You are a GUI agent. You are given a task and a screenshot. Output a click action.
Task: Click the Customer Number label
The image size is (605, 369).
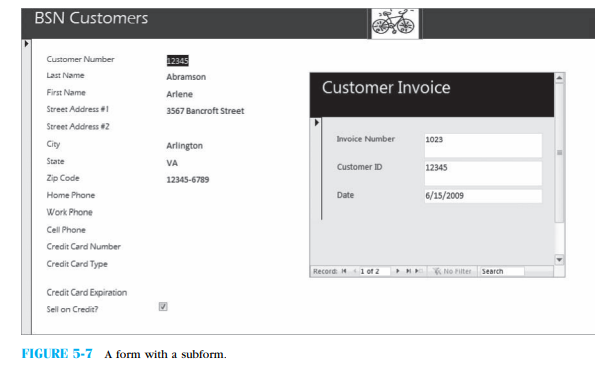80,59
